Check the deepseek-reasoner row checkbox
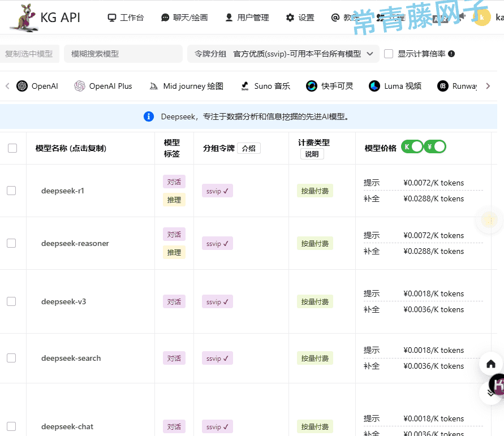 (x=11, y=243)
